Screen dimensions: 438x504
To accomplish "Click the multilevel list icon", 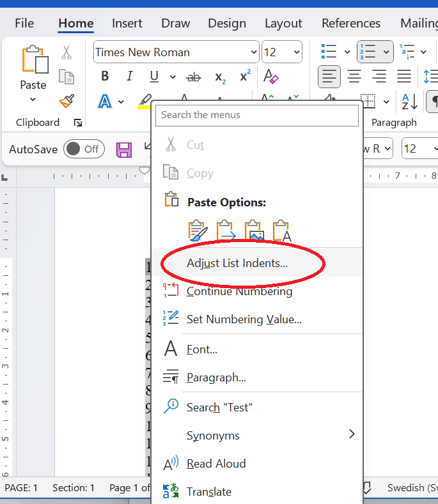I will click(407, 52).
